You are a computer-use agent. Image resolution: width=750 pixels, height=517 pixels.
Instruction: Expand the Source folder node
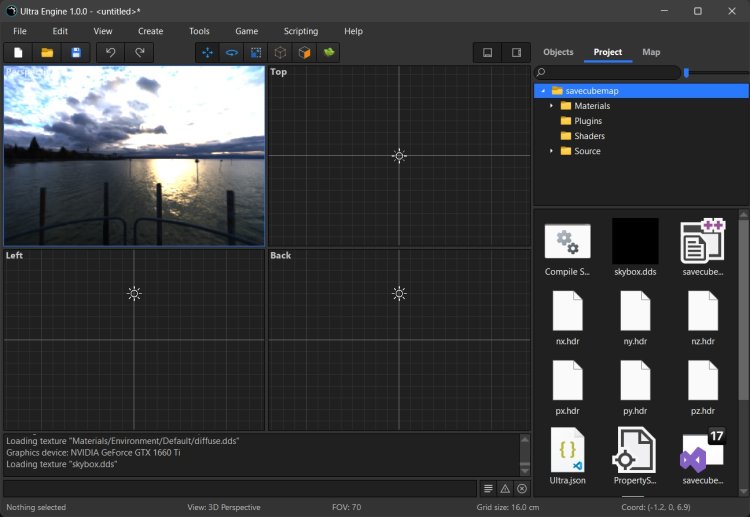(551, 151)
